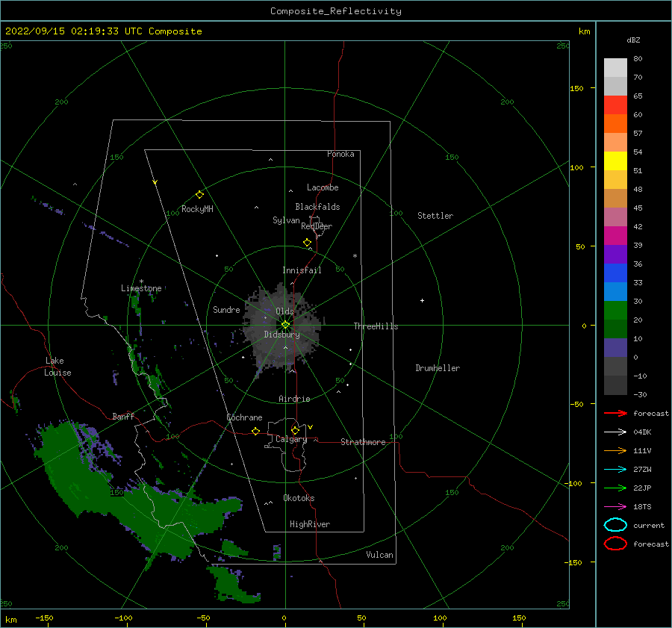This screenshot has height=628, width=672.
Task: Click the Didsbury city label
Action: [282, 335]
